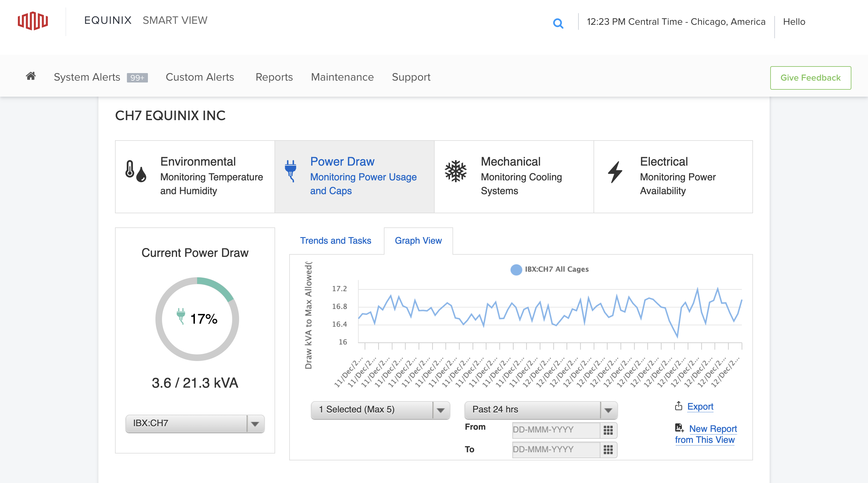Open the Reports menu item
Screen dimensions: 868x483
[x=274, y=77]
